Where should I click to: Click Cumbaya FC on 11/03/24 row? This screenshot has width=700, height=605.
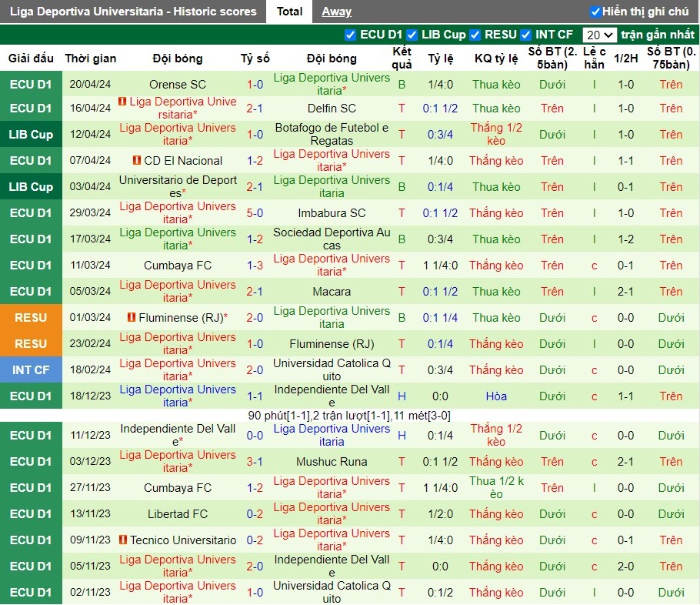[x=178, y=266]
